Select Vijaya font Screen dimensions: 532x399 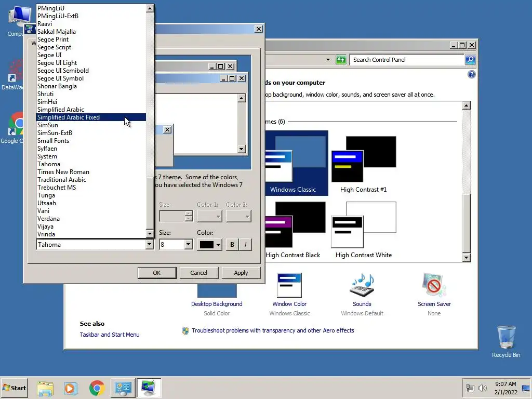tap(91, 227)
